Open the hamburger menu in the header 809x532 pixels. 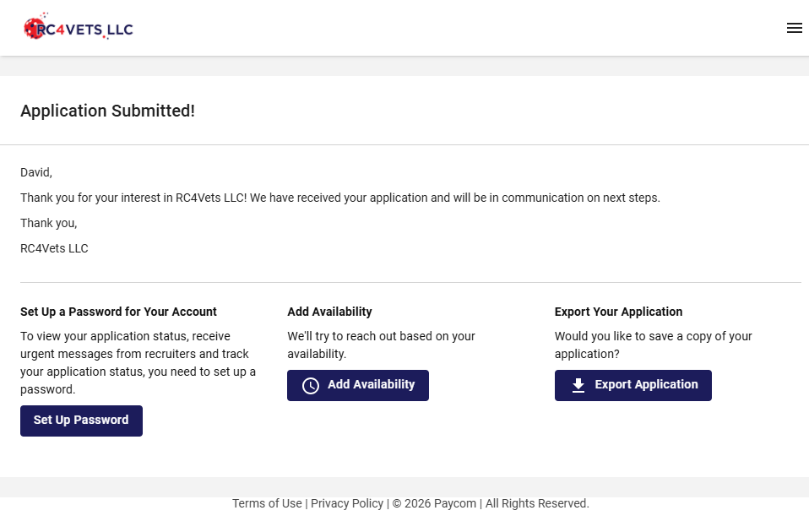pos(794,28)
